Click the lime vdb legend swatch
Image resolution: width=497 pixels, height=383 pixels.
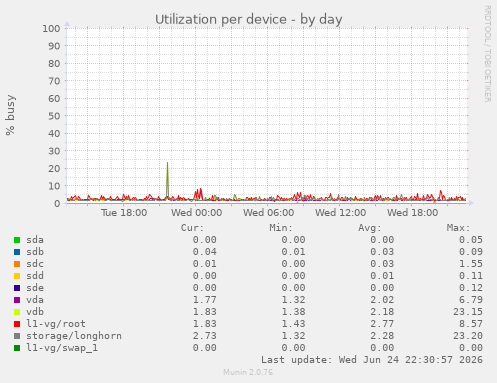click(x=17, y=312)
